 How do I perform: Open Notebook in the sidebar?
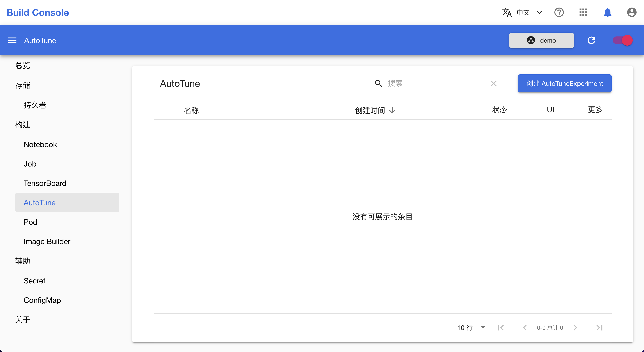[40, 144]
